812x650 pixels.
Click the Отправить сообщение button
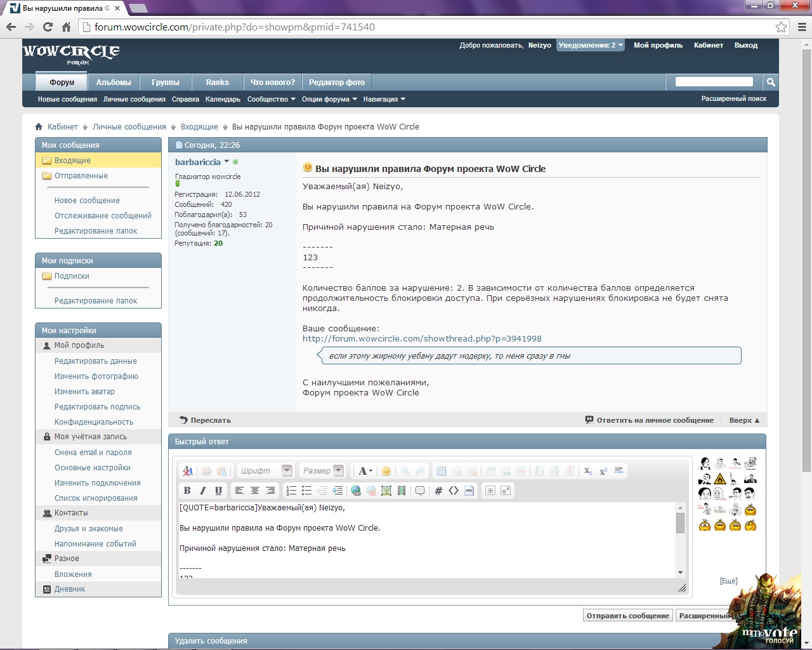click(628, 616)
